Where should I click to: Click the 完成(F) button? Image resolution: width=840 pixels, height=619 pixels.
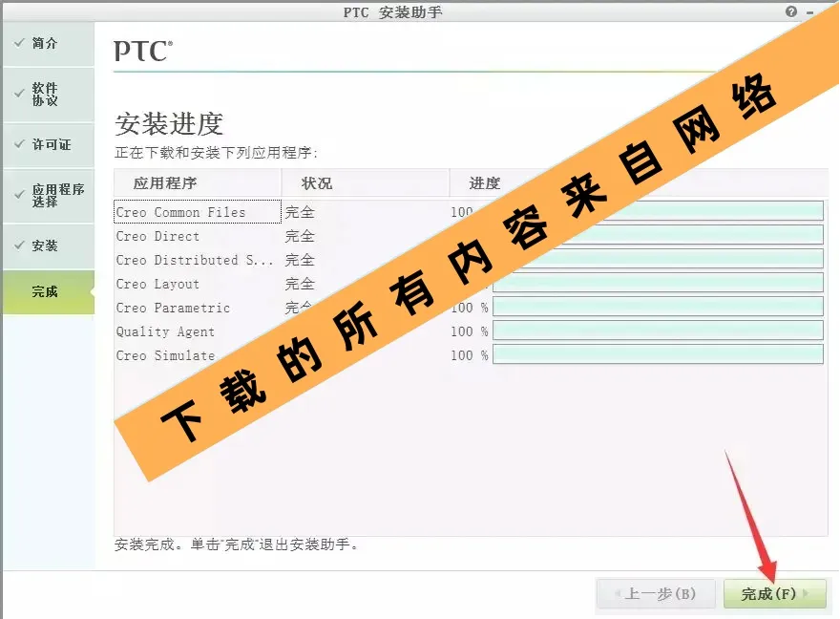(x=775, y=594)
